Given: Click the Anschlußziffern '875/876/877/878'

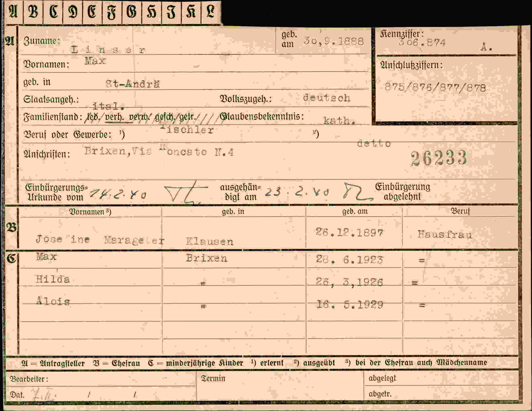Looking at the screenshot, I should point(435,87).
